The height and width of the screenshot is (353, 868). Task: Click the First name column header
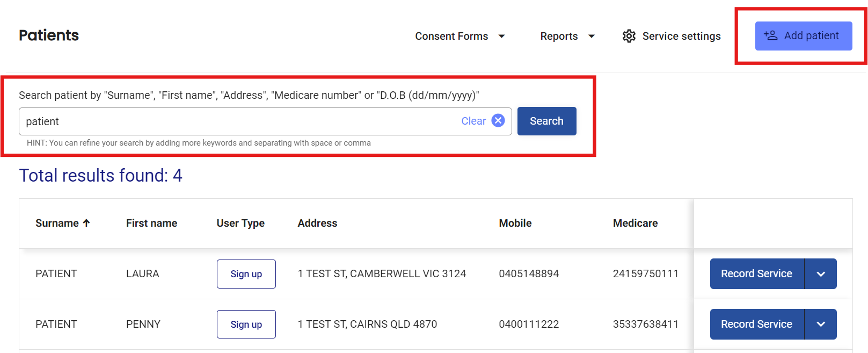[x=151, y=223]
